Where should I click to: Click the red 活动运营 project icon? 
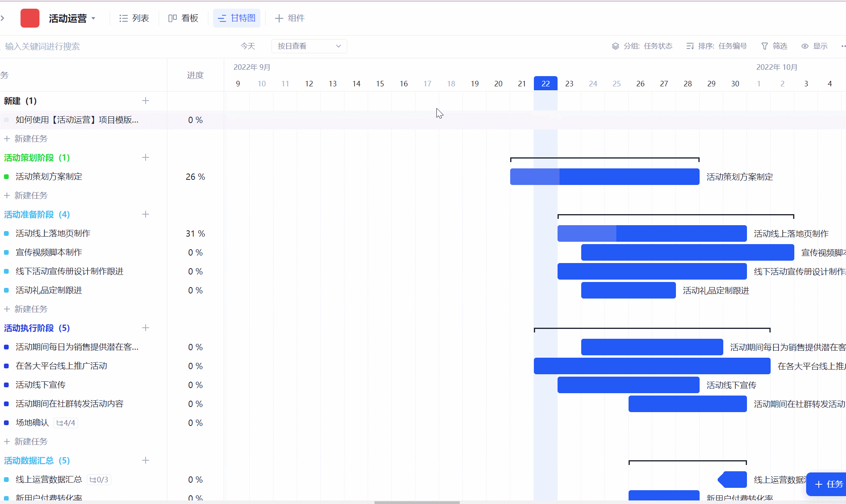pyautogui.click(x=30, y=18)
